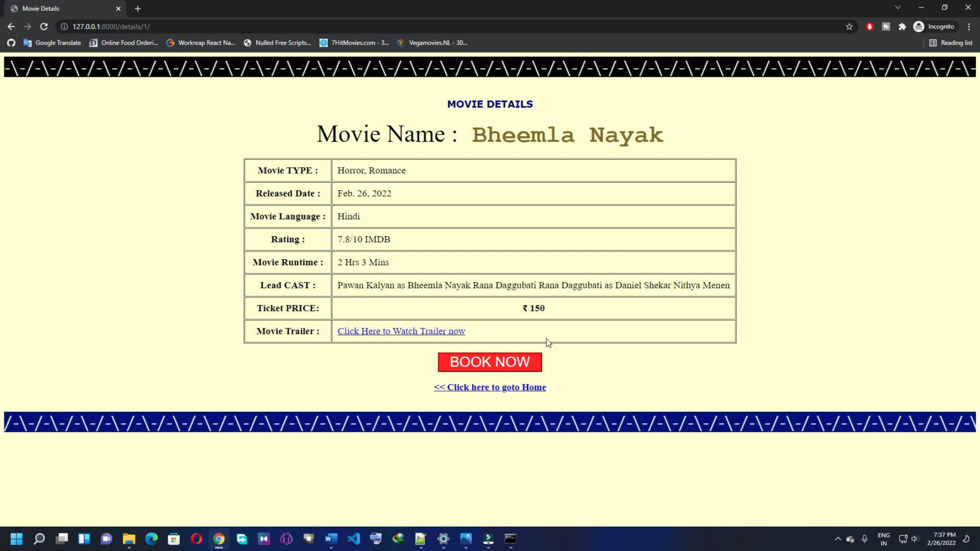Open the TubeBuddy extension icon
The height and width of the screenshot is (551, 980).
click(886, 27)
